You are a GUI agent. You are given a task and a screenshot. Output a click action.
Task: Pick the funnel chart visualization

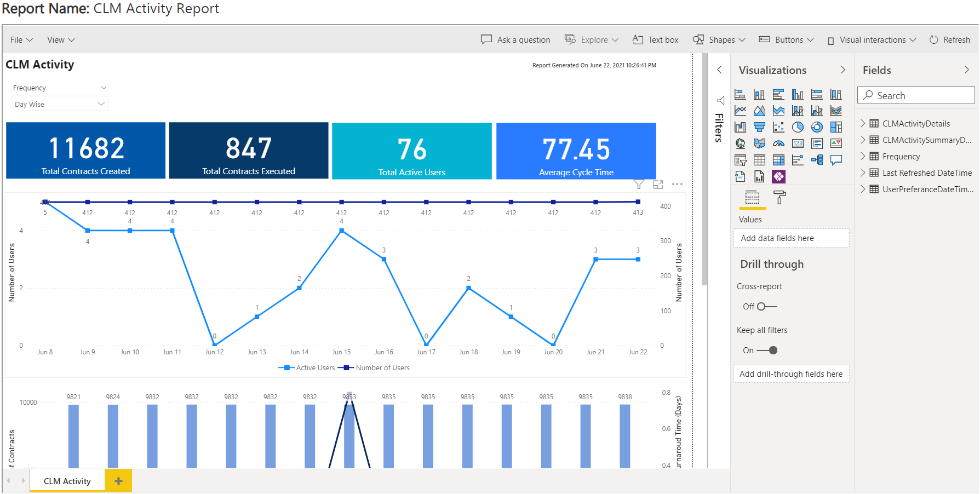click(759, 127)
